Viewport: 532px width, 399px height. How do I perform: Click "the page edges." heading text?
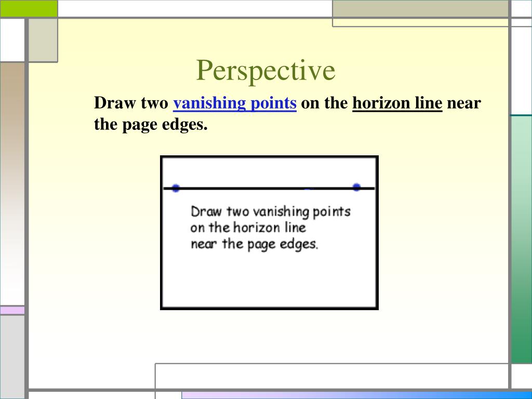(x=151, y=124)
